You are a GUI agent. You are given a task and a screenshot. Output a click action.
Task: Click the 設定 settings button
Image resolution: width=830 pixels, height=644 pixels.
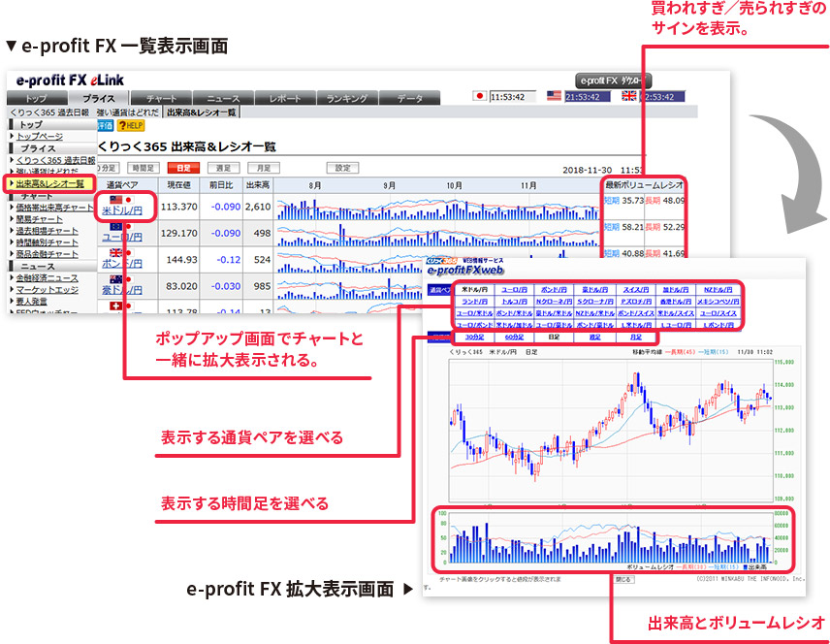click(x=342, y=168)
